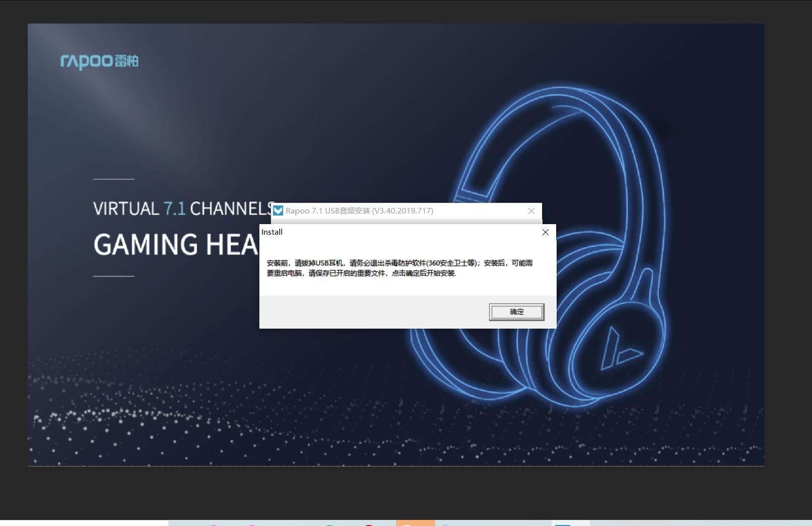Image resolution: width=812 pixels, height=526 pixels.
Task: Click the 确定 button to start installation
Action: (516, 311)
